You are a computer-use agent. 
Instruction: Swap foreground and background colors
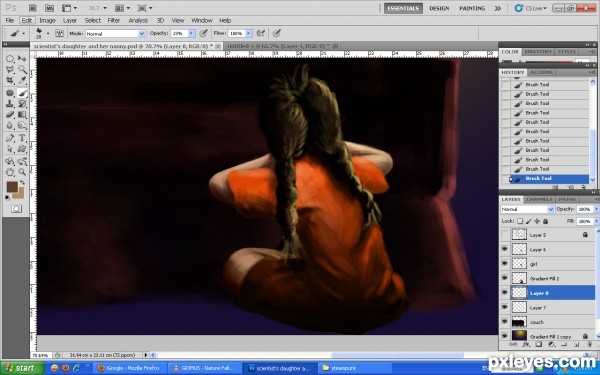coord(23,183)
